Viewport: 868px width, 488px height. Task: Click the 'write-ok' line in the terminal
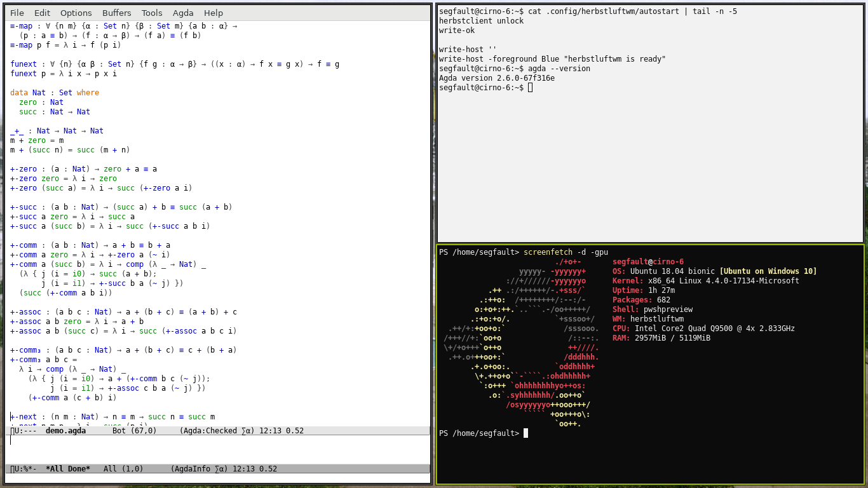click(457, 30)
